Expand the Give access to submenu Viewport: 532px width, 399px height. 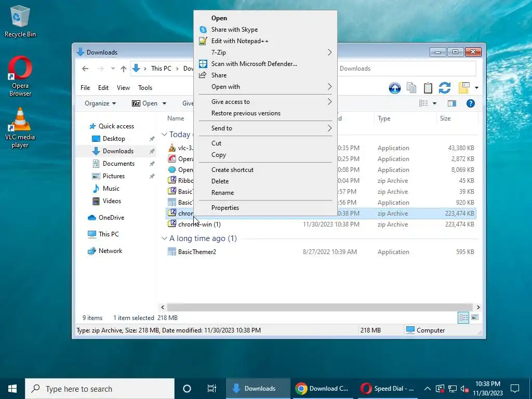click(265, 102)
